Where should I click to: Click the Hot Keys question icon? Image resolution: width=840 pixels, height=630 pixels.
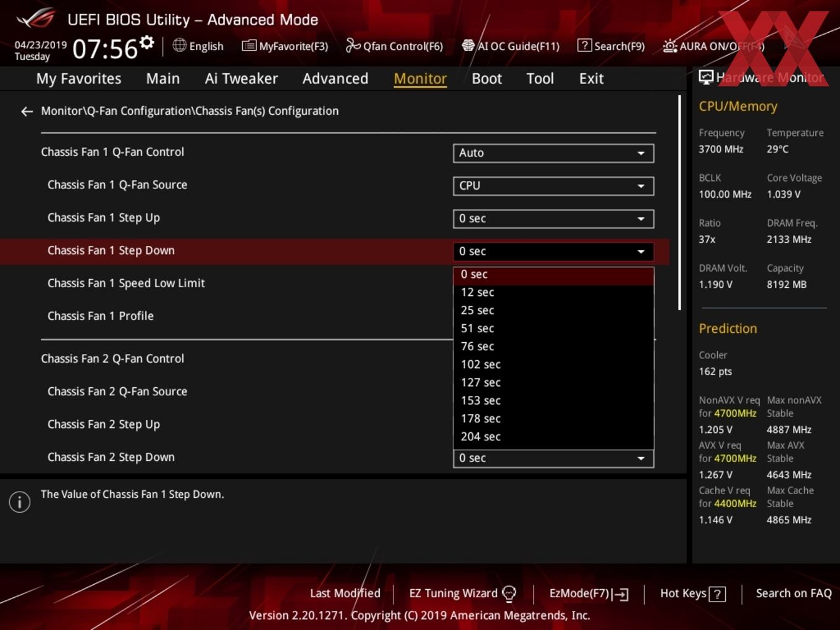pos(717,594)
